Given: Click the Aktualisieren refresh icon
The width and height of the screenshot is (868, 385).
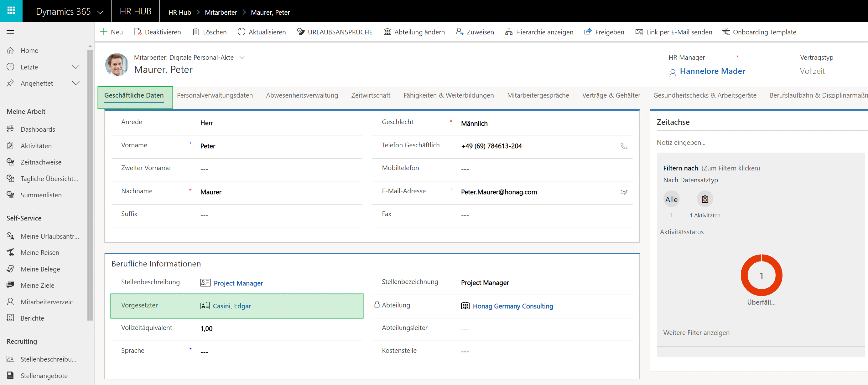Looking at the screenshot, I should (241, 32).
